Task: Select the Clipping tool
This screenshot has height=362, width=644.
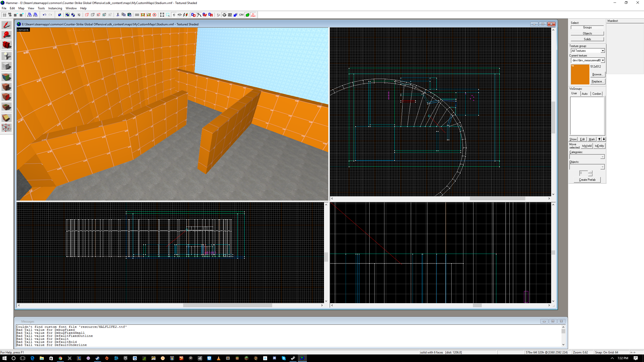Action: 7,118
